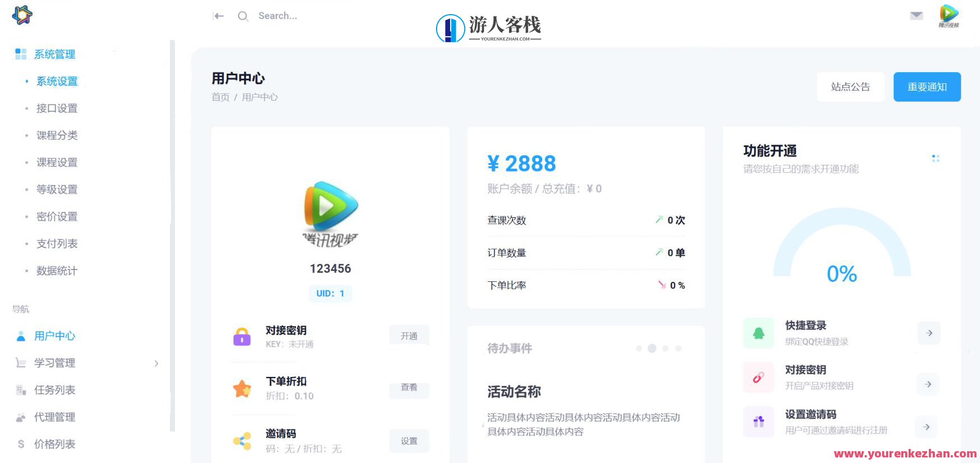Click the 订单数量 trend arrow icon
The width and height of the screenshot is (980, 463).
pyautogui.click(x=659, y=252)
